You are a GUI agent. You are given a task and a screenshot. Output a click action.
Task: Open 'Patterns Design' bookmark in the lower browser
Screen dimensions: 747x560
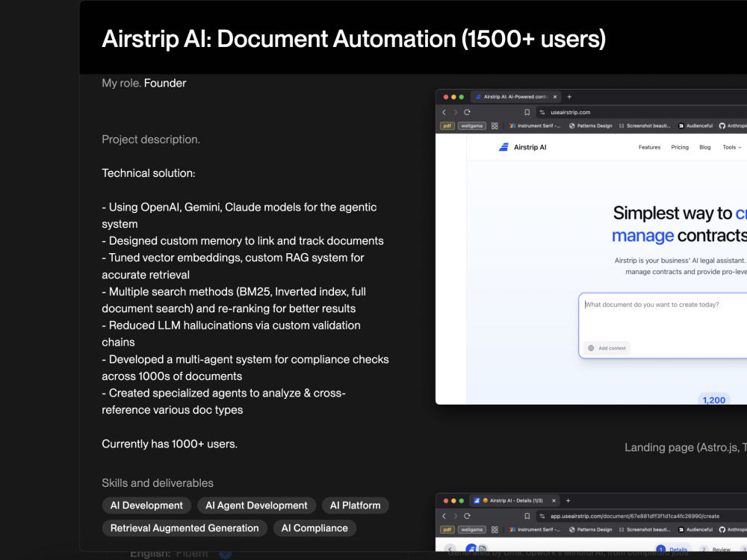pos(591,529)
